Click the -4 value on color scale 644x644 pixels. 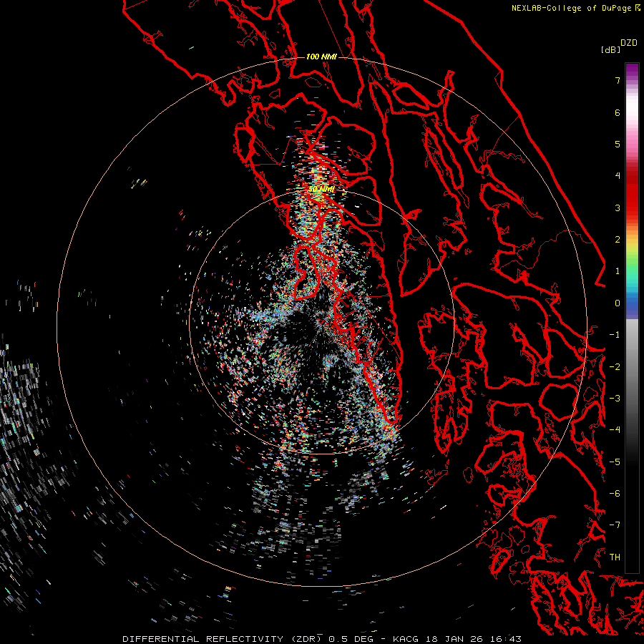[615, 429]
